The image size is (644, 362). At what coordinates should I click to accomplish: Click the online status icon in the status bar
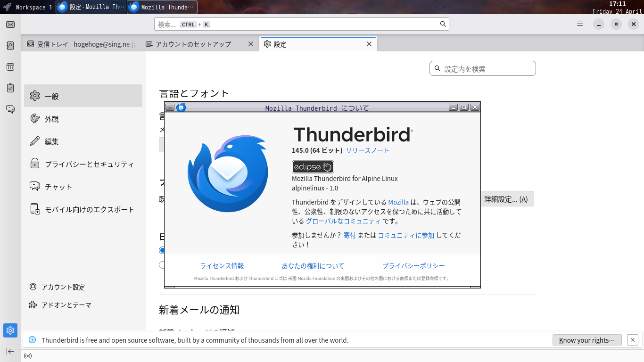coord(28,356)
